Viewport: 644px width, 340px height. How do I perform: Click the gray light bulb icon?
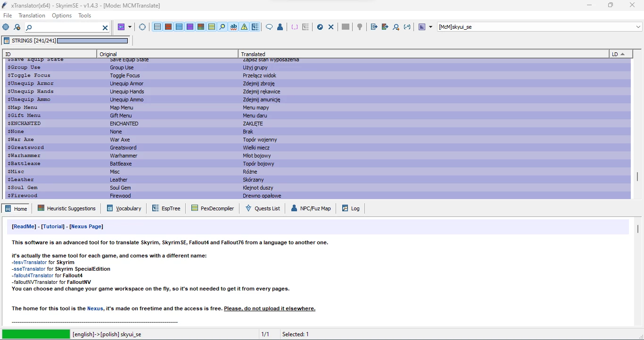[360, 27]
